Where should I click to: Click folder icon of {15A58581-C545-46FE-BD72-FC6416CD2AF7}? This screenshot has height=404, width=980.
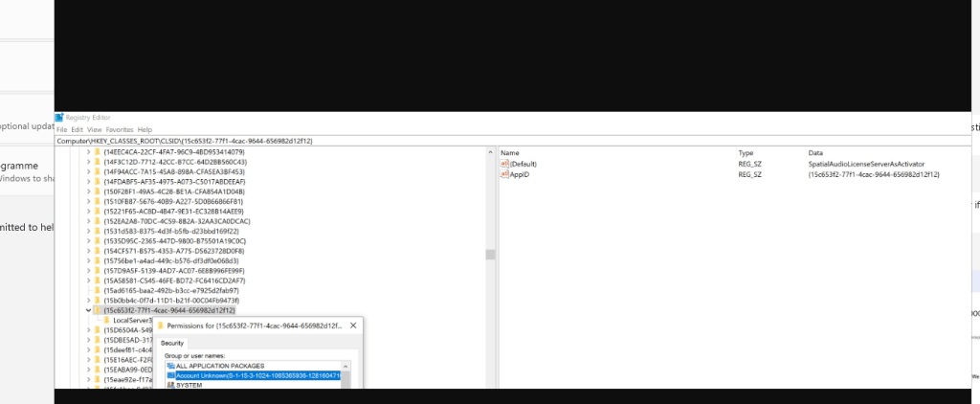tap(98, 281)
